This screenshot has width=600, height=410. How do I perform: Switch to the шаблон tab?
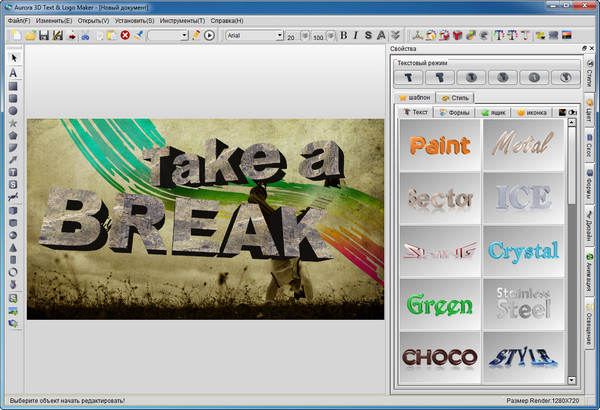pyautogui.click(x=415, y=98)
